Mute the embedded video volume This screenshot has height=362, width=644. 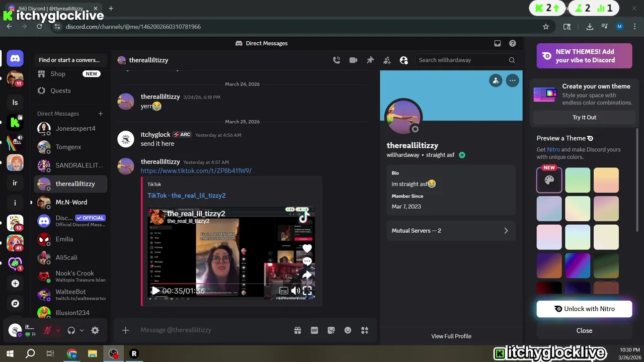[x=295, y=291]
